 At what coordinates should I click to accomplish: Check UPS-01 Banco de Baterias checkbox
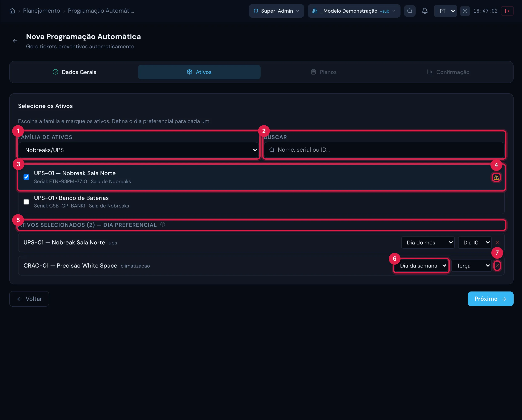coord(26,202)
